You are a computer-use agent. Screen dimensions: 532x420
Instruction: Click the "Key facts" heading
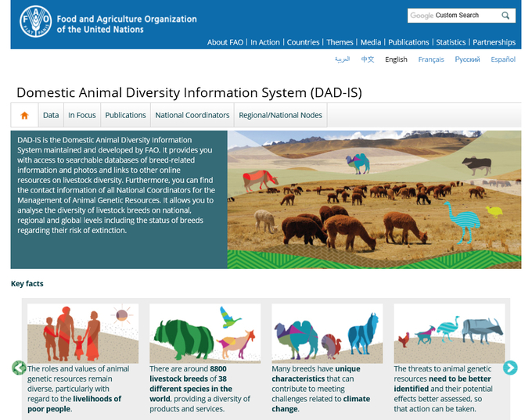tap(27, 284)
